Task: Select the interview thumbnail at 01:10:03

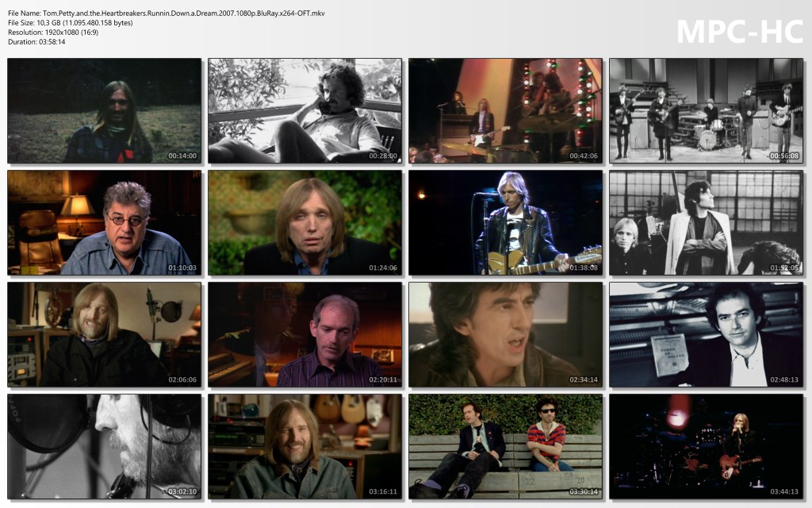Action: 104,222
